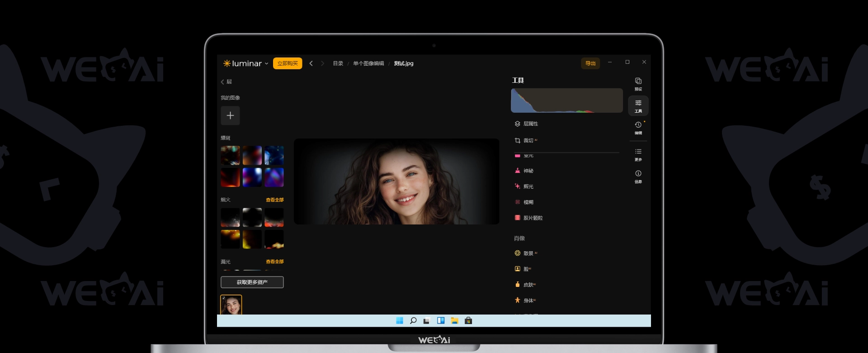The width and height of the screenshot is (868, 353).
Task: Select the fifth 耀斑 flare thumbnail with white glow
Action: [x=252, y=177]
